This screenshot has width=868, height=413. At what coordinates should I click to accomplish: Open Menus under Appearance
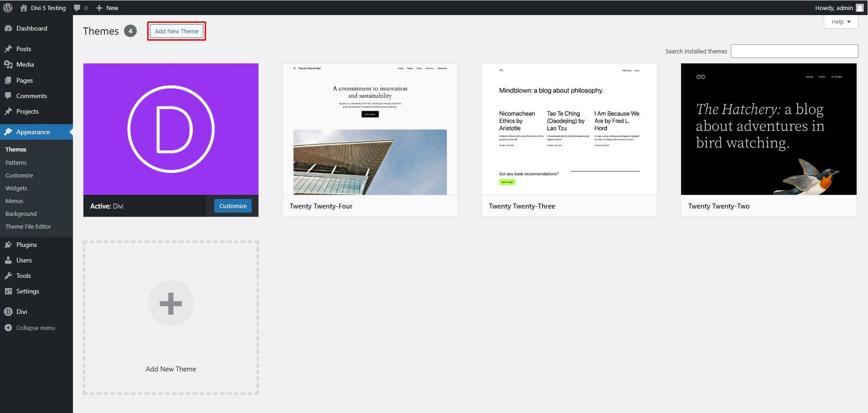14,201
